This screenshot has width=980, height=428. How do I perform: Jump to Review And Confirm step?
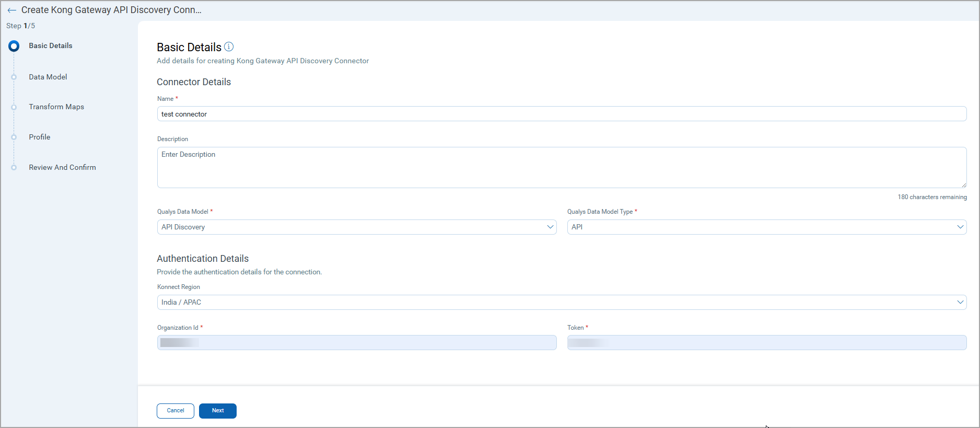(x=62, y=168)
